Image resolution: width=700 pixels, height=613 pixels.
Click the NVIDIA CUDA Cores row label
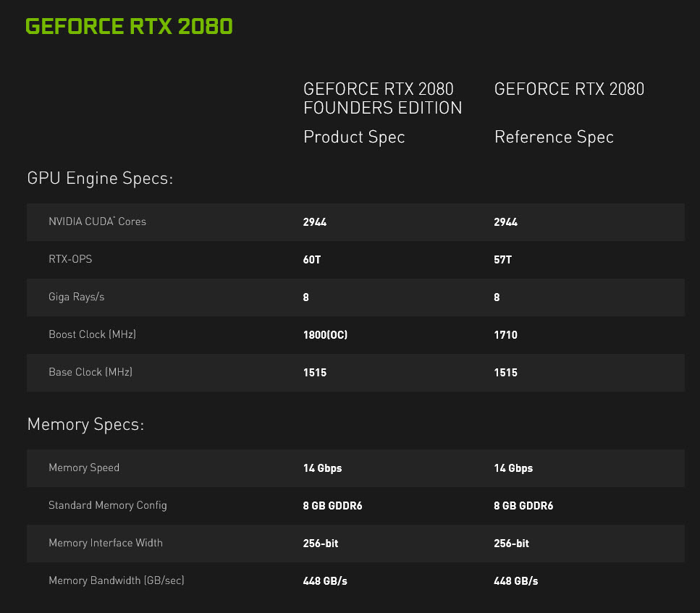(97, 221)
